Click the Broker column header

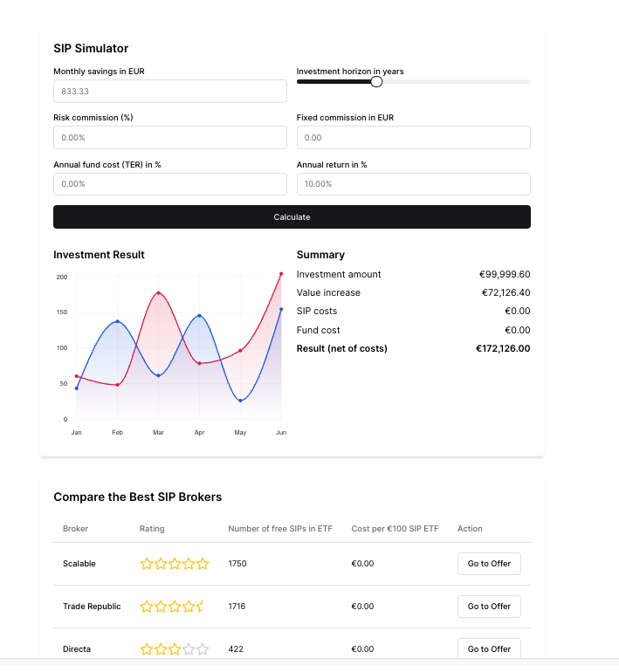click(75, 529)
